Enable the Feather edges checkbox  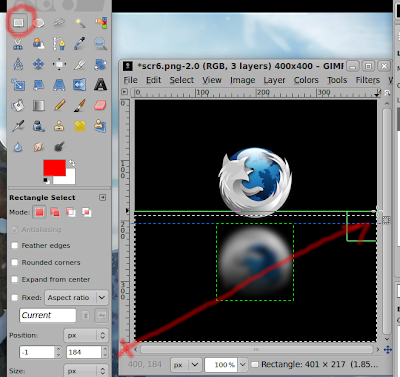14,246
